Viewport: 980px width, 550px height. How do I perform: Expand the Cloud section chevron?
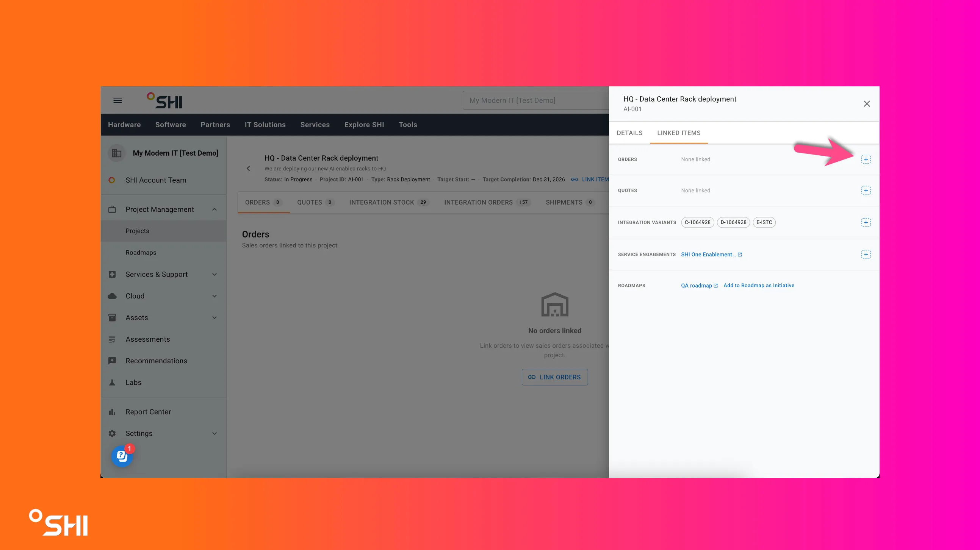214,296
